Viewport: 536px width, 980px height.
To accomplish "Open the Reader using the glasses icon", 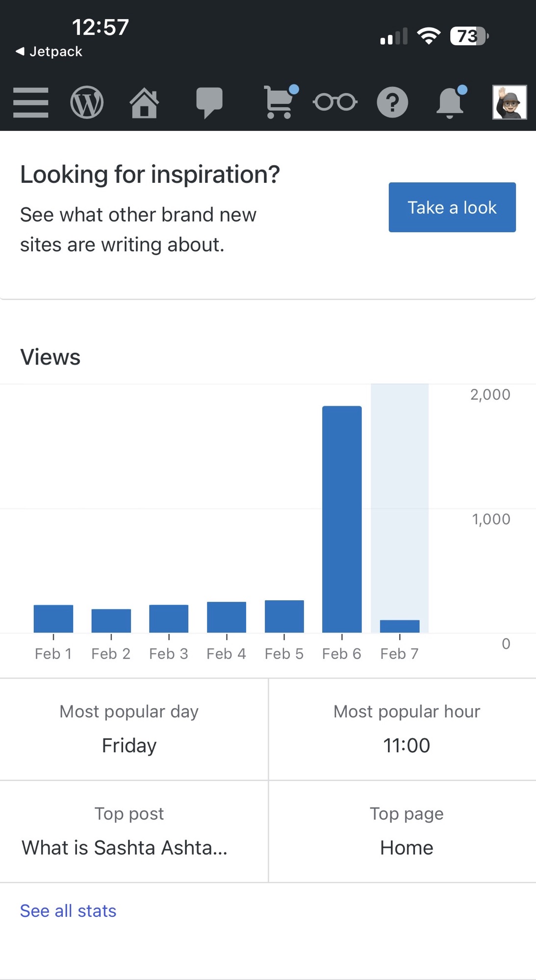I will coord(335,102).
